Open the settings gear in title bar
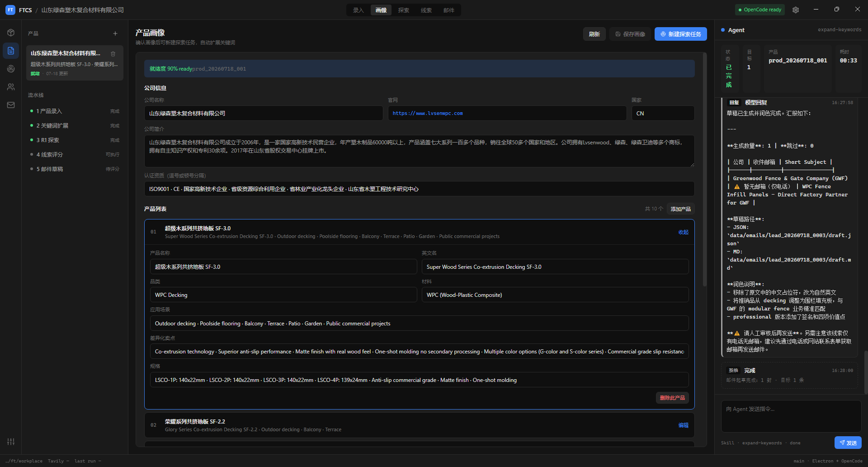 [x=796, y=10]
